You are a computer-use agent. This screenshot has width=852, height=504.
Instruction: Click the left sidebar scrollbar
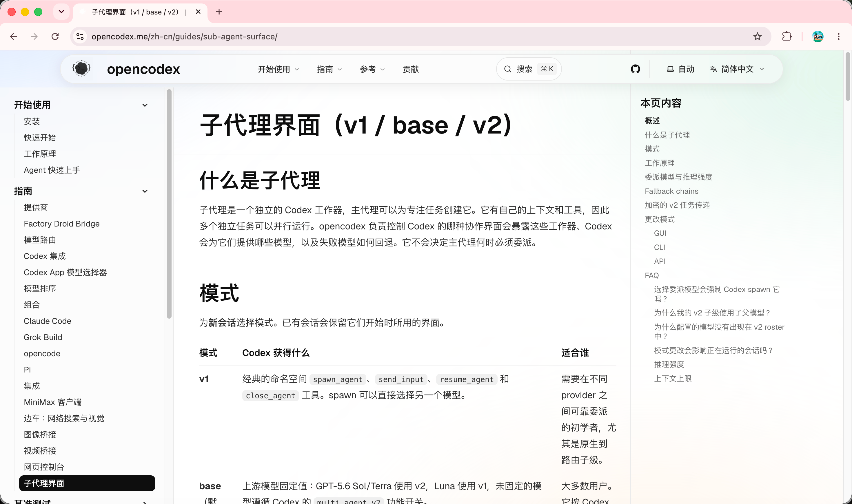pyautogui.click(x=169, y=204)
